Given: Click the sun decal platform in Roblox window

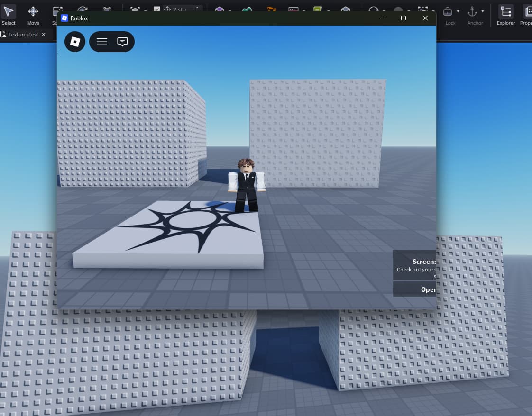Looking at the screenshot, I should click(169, 234).
